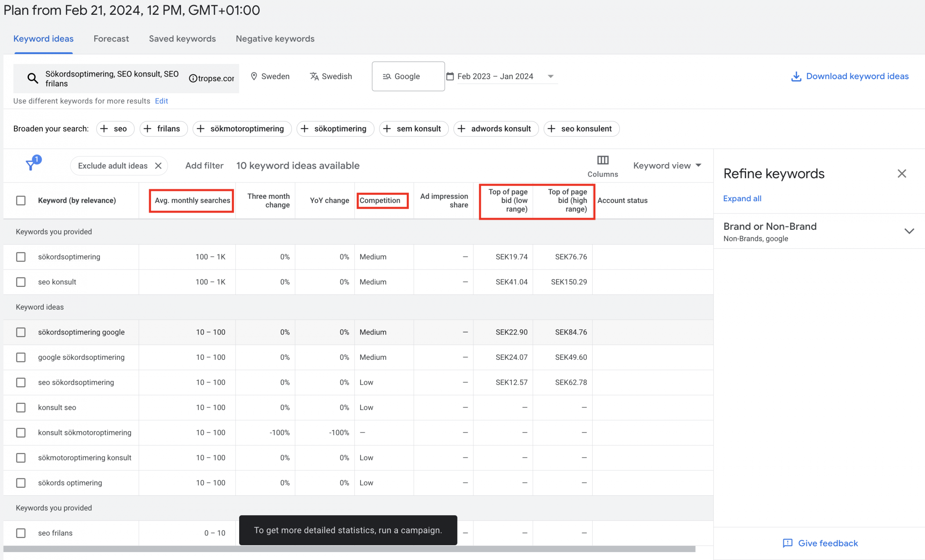Click the Edit keywords link
Viewport: 925px width, 560px height.
[162, 101]
